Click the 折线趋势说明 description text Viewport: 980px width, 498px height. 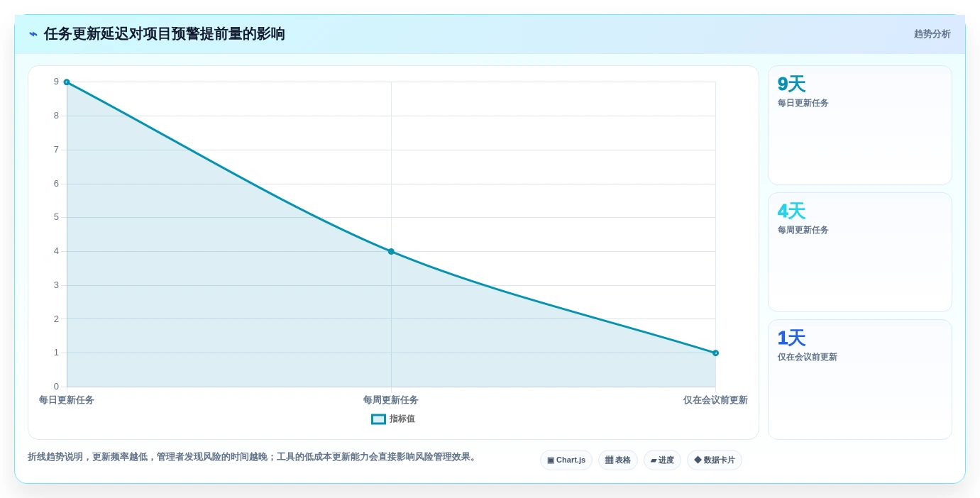253,457
